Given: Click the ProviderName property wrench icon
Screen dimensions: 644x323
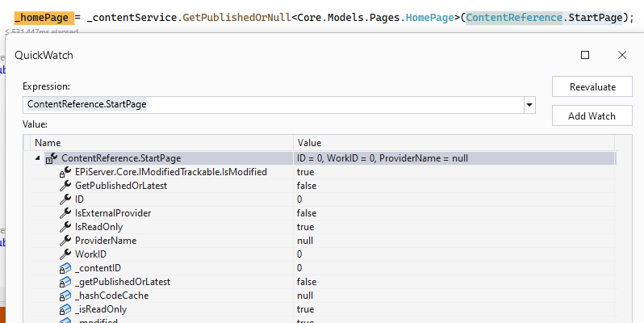Looking at the screenshot, I should coord(66,241).
